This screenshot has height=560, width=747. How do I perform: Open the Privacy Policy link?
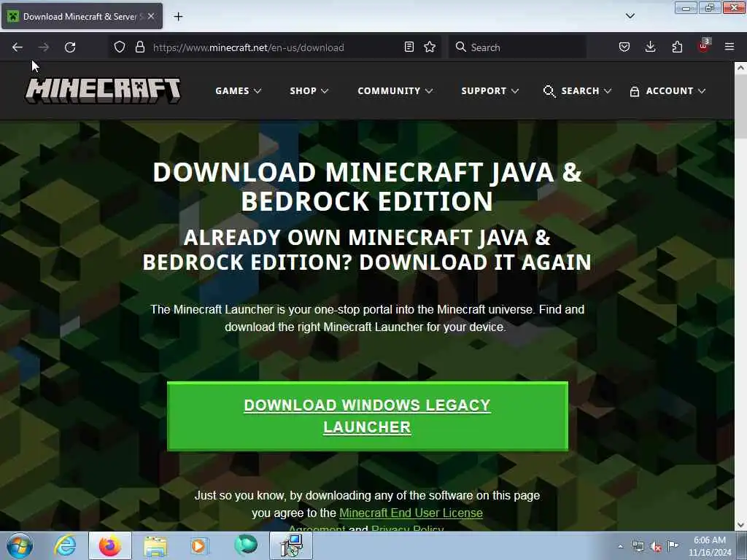(407, 528)
